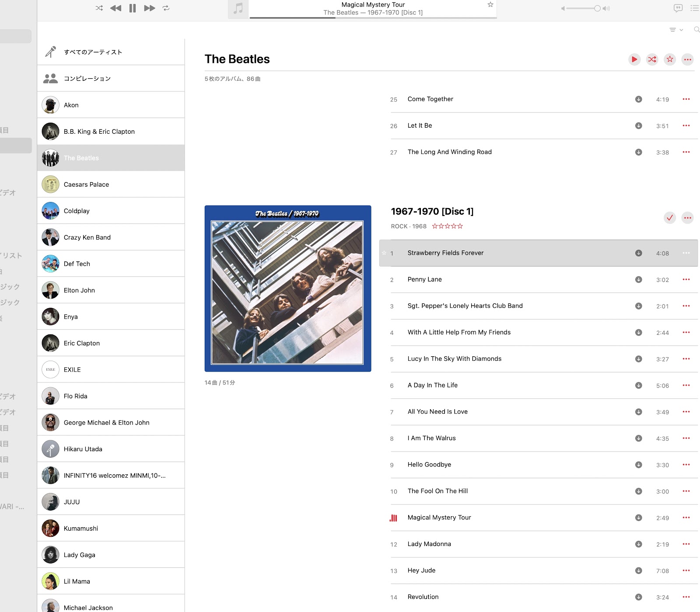Image resolution: width=700 pixels, height=612 pixels.
Task: Open Elton John artist entry
Action: tap(111, 290)
